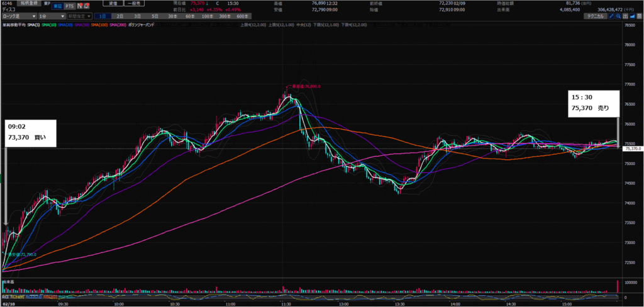
Task: Click the SMA(200) pink legend label
Action: 118,24
